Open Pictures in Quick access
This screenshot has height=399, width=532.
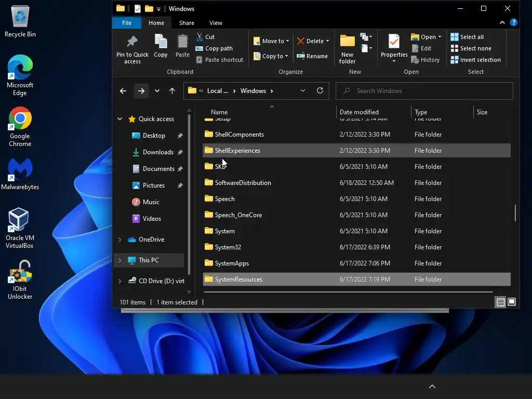[153, 185]
